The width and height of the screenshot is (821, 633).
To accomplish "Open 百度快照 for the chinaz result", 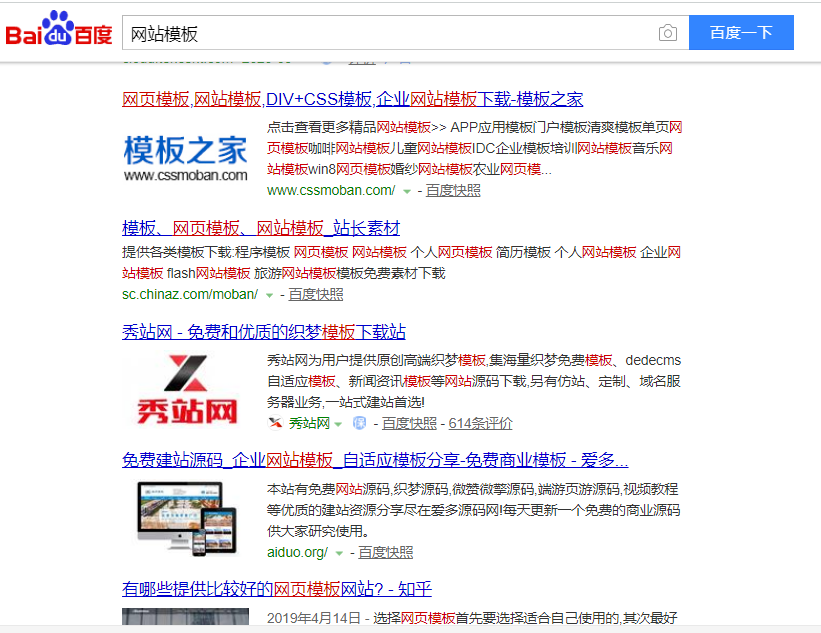I will click(316, 295).
